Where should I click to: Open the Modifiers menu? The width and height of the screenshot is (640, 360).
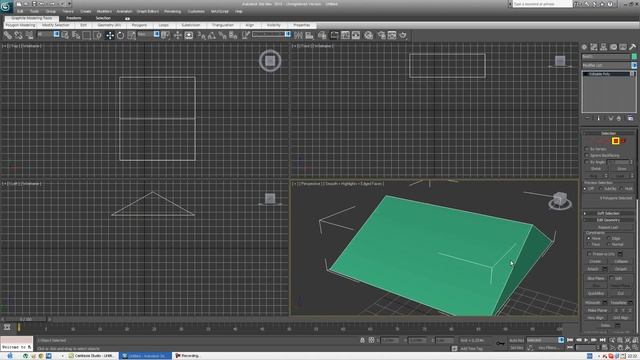coord(104,11)
